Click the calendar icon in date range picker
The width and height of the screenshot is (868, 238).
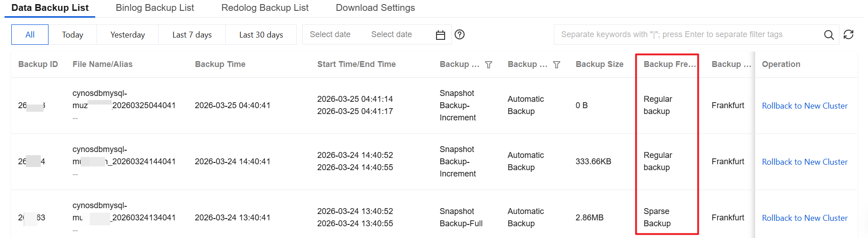click(440, 35)
